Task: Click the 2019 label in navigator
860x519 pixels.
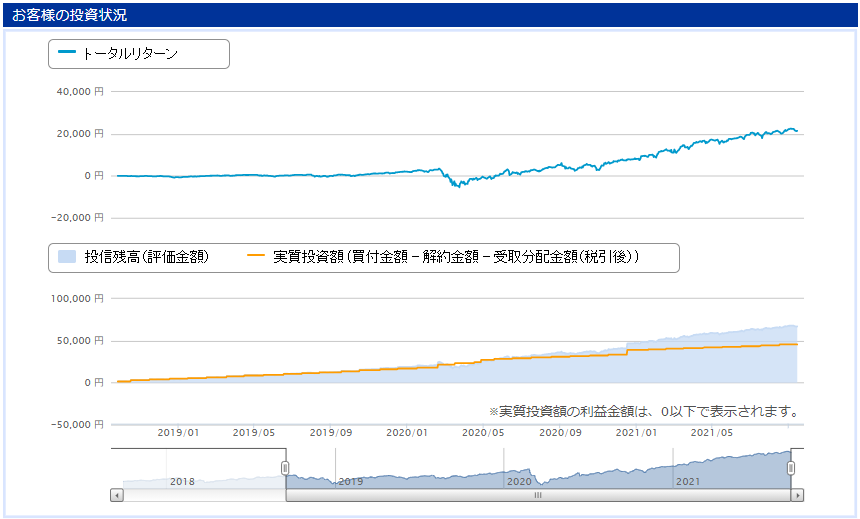Action: [350, 482]
